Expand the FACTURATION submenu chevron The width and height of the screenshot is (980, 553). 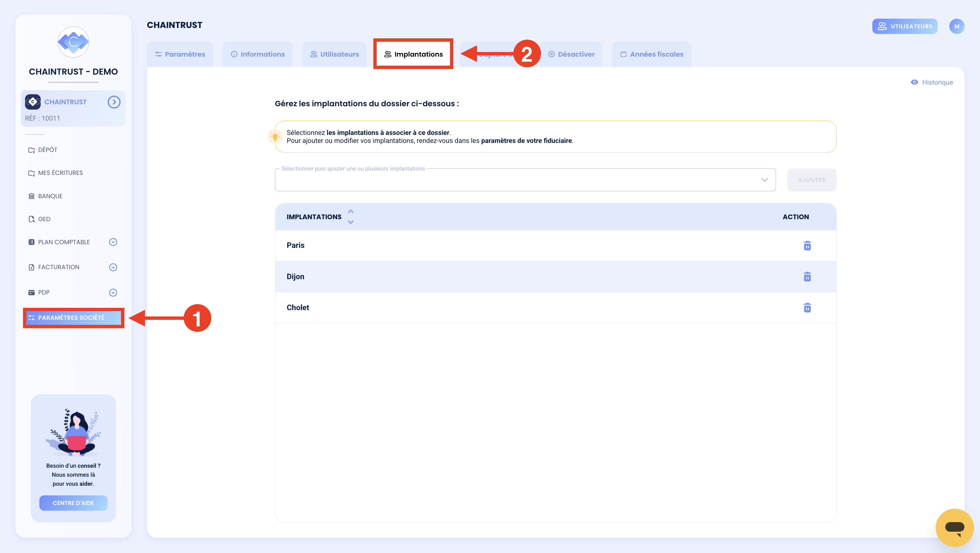113,268
